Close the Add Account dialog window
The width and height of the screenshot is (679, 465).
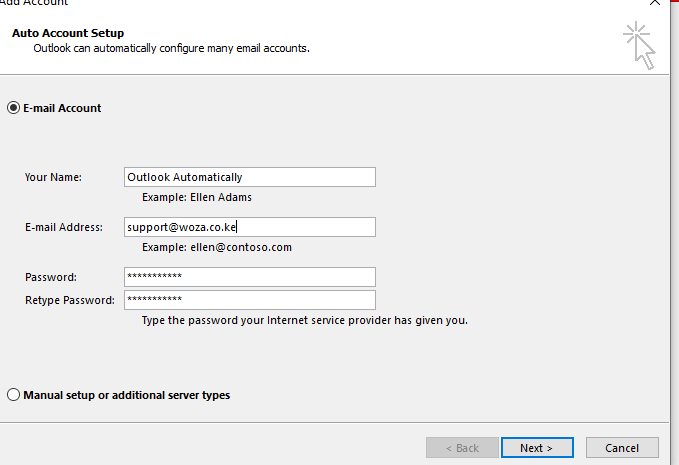655,3
